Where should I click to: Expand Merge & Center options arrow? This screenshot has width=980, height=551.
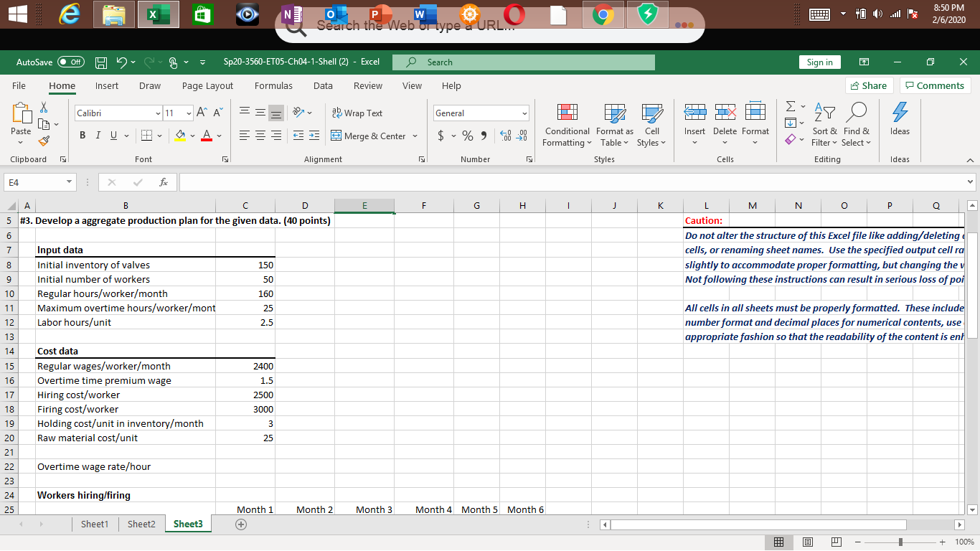coord(415,136)
